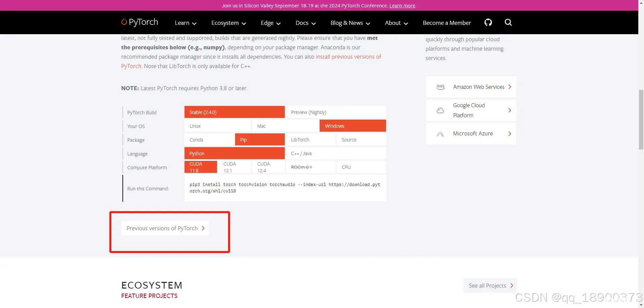Viewport: 644px width, 308px height.
Task: Choose Mac as your OS
Action: point(285,126)
